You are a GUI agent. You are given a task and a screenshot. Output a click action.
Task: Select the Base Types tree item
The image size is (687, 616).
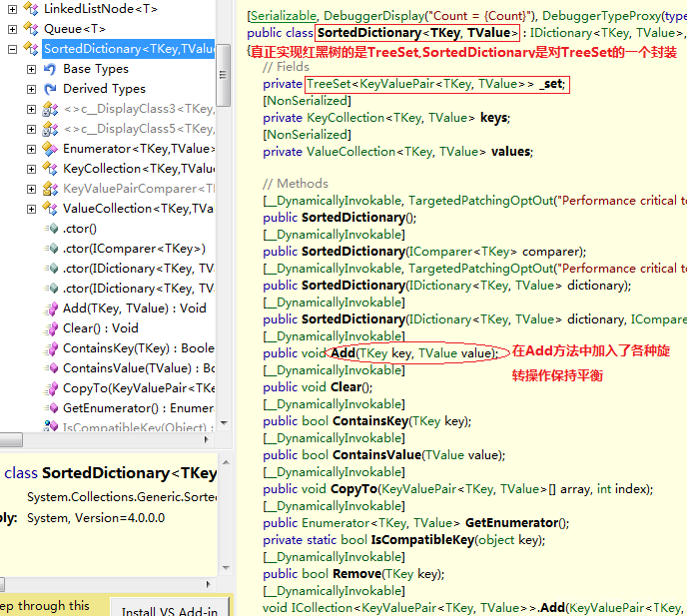pyautogui.click(x=96, y=69)
